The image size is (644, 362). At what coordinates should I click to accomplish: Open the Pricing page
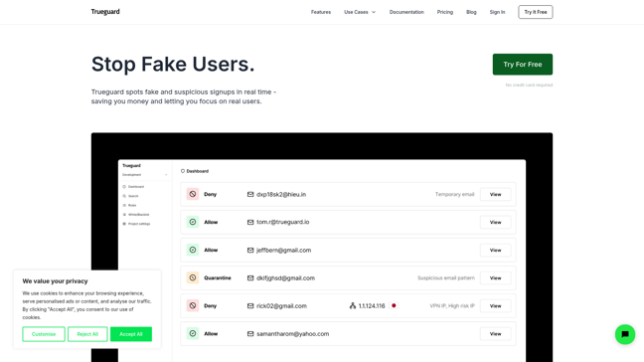[445, 12]
